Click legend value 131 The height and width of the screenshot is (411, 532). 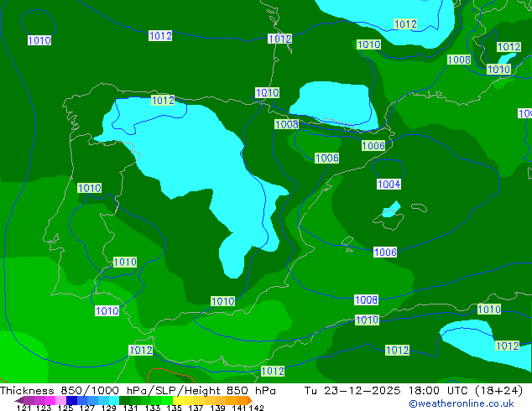(x=130, y=408)
